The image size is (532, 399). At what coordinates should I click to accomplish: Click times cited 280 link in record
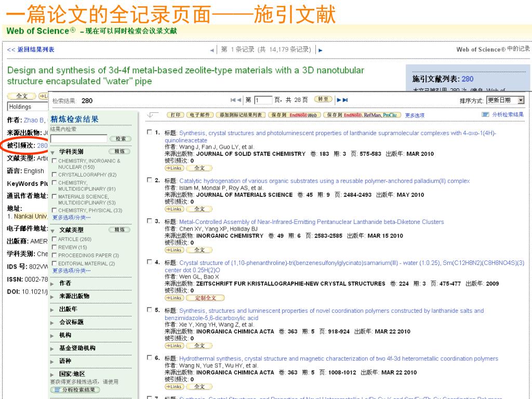click(x=43, y=145)
